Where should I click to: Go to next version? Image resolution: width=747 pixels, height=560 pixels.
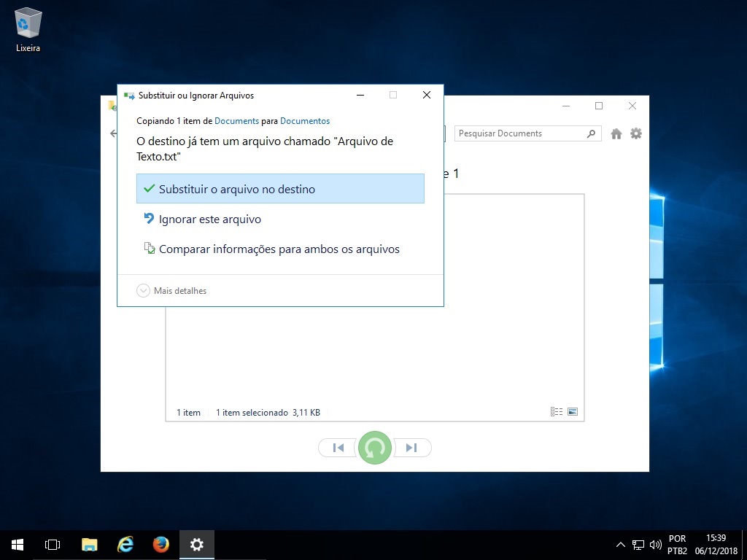(x=412, y=448)
